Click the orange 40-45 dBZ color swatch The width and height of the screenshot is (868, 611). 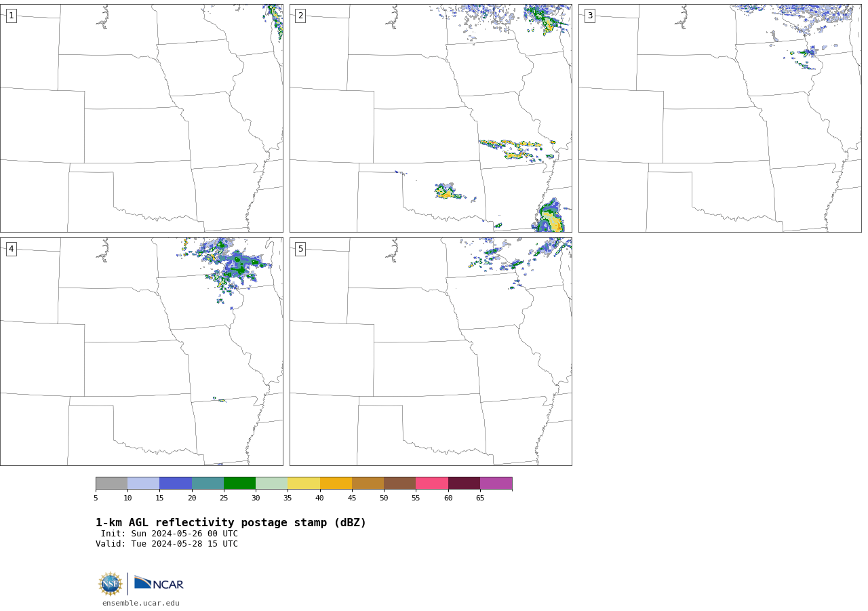point(336,483)
